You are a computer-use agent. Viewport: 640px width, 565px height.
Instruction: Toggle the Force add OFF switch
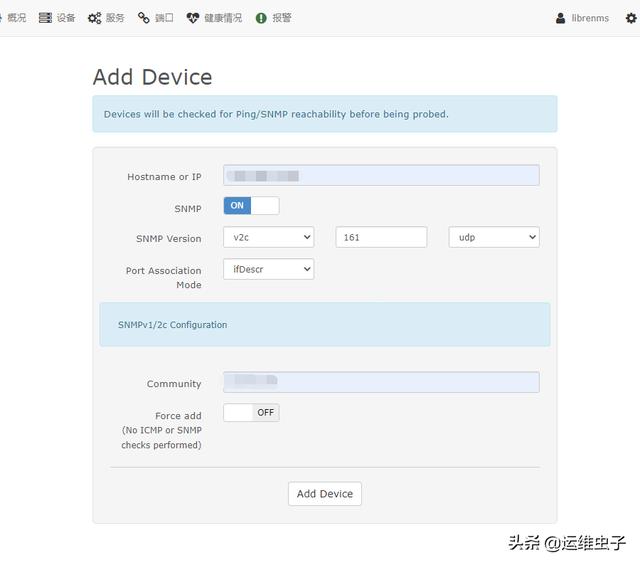point(251,412)
